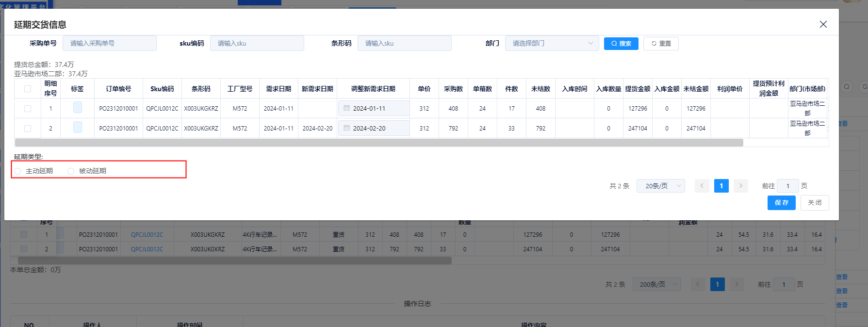Click the 操作日志 section heading
Screen dimensions: 868x327
coord(417,304)
